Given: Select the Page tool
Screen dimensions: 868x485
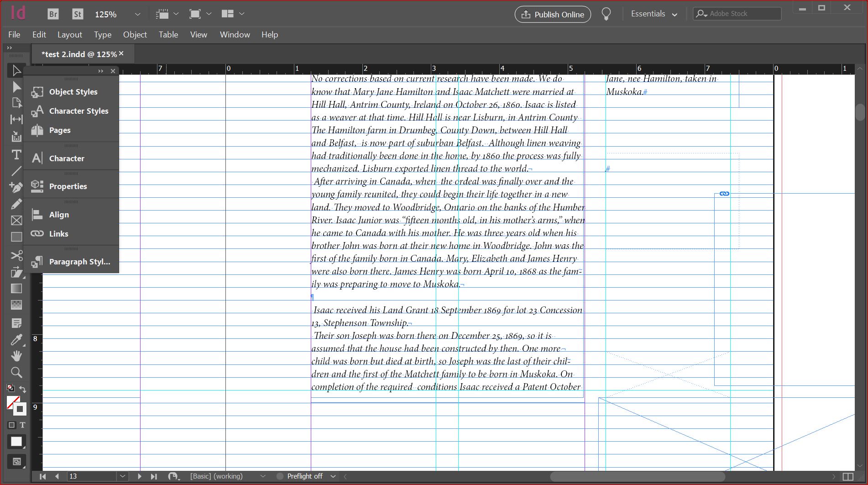Looking at the screenshot, I should [16, 103].
